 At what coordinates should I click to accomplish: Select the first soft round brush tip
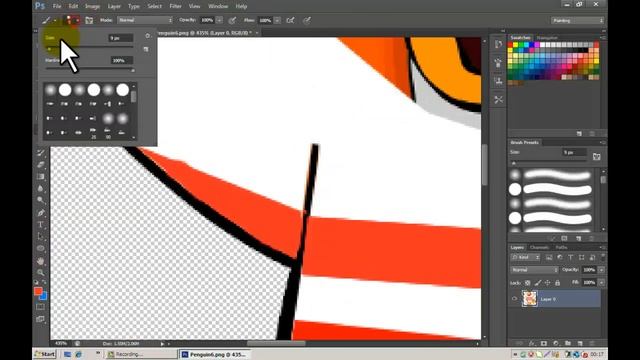pyautogui.click(x=50, y=89)
